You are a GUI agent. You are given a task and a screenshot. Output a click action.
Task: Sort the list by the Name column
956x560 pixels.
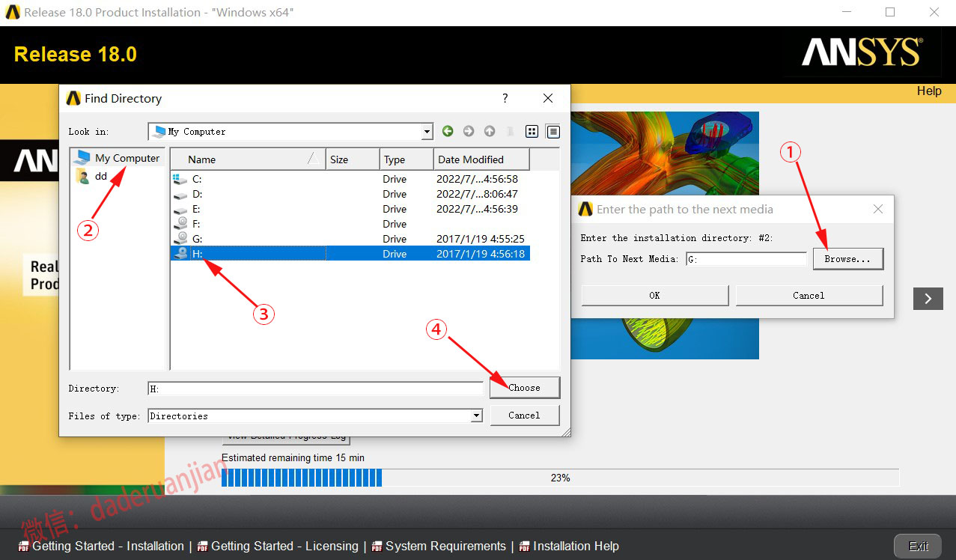coord(248,159)
